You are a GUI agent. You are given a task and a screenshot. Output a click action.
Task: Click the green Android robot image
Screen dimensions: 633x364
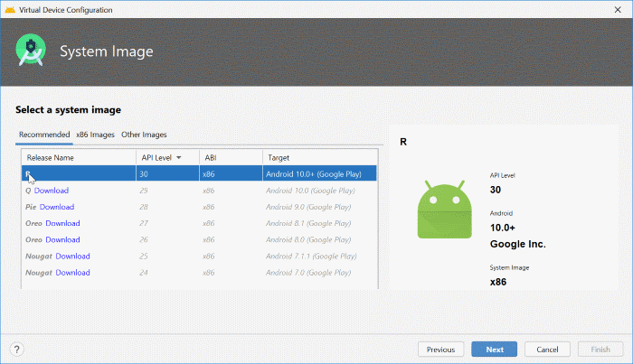[445, 210]
